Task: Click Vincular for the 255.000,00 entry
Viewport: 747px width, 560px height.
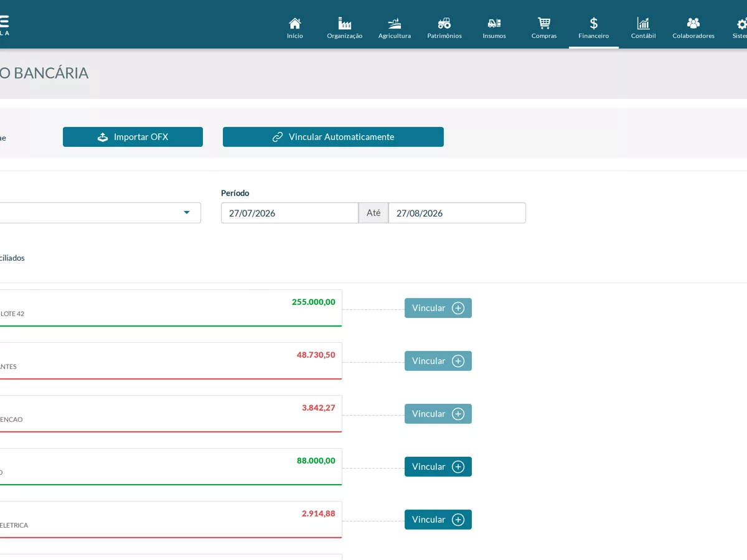Action: coord(438,308)
